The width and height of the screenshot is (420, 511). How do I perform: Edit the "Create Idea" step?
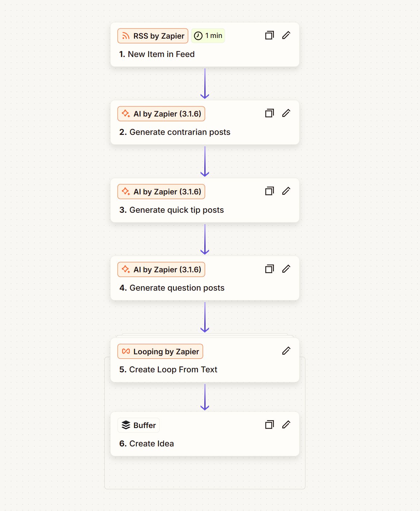point(286,424)
